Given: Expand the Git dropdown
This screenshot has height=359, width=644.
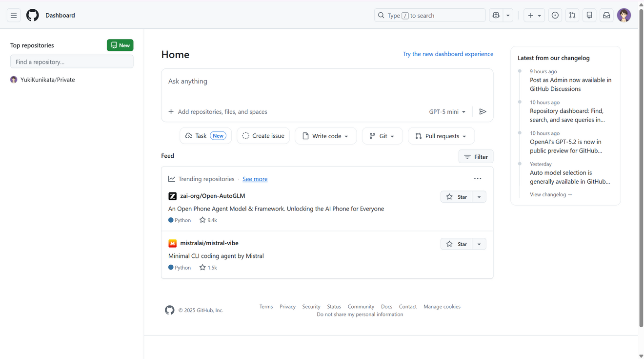Looking at the screenshot, I should (x=382, y=136).
